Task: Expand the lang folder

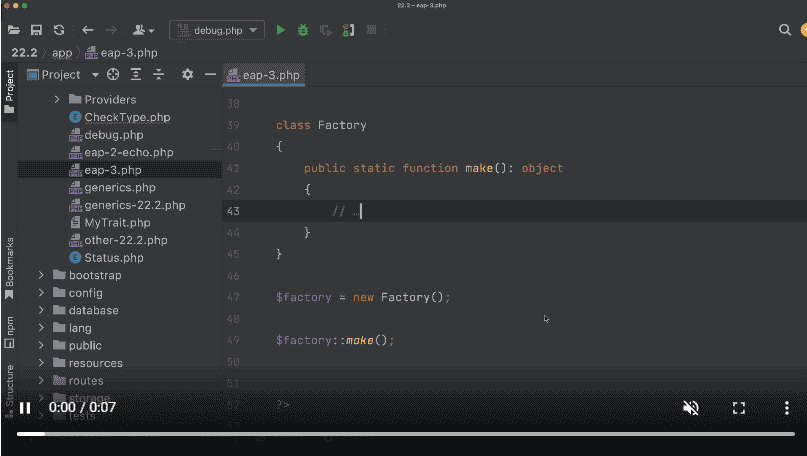Action: (x=41, y=328)
